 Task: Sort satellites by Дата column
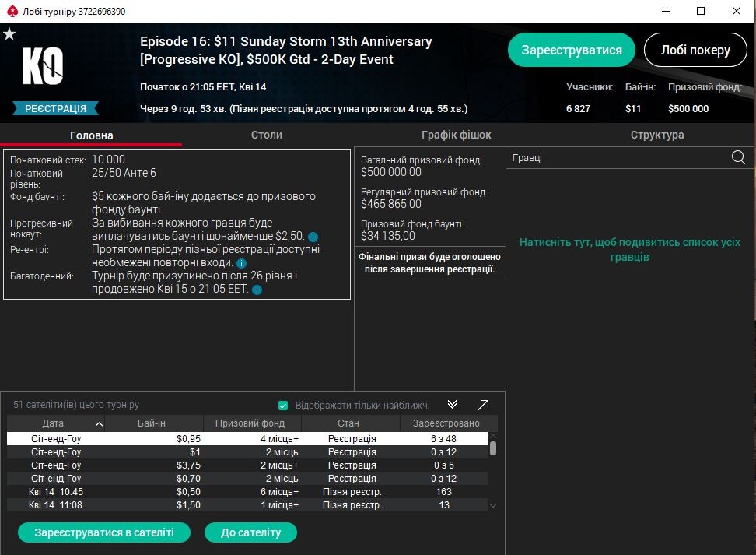pyautogui.click(x=56, y=423)
